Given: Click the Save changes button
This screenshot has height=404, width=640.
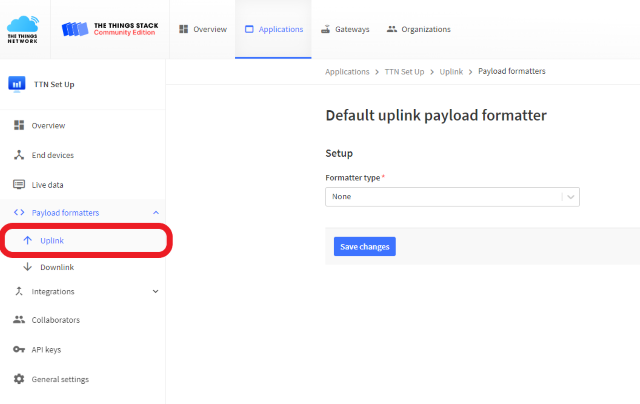Looking at the screenshot, I should (364, 246).
